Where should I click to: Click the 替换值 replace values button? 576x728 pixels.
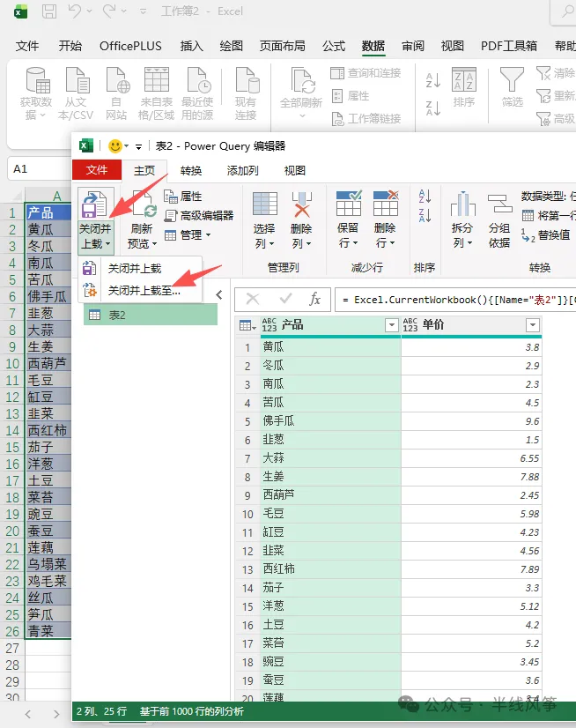point(545,235)
